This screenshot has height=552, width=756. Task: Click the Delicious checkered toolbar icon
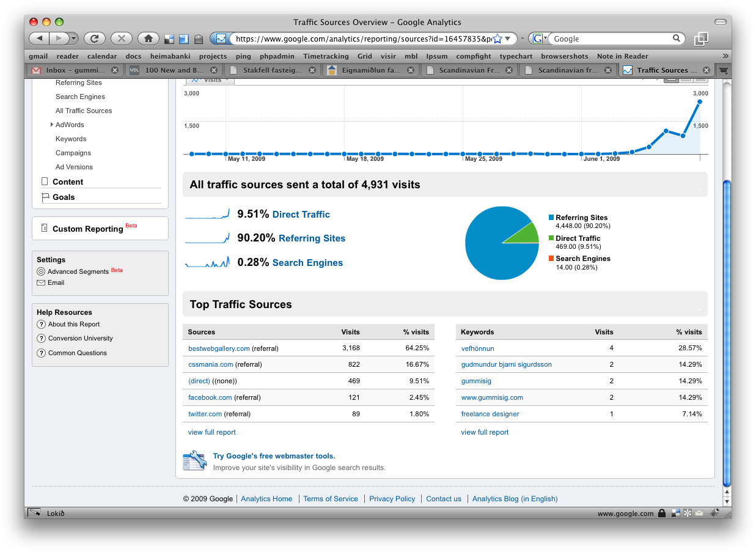(x=169, y=39)
